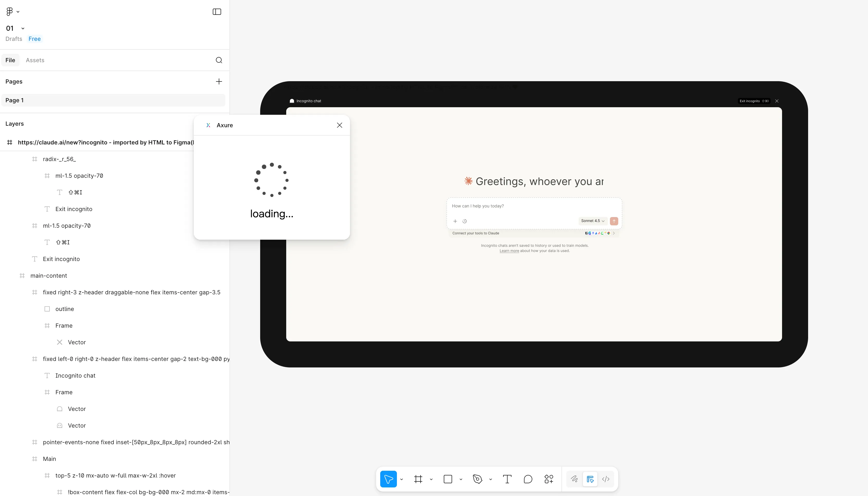The image size is (868, 496).
Task: Close the Axure plugin dialog
Action: pos(339,125)
